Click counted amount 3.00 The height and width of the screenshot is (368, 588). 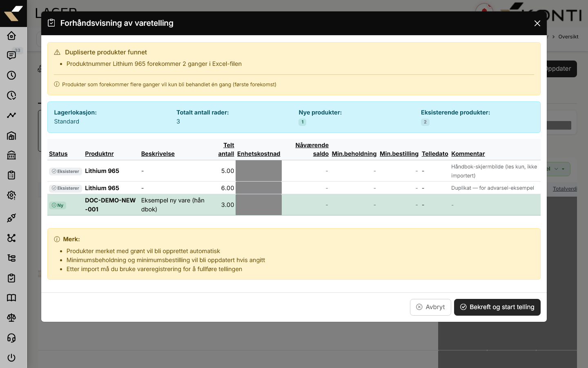[x=227, y=205]
